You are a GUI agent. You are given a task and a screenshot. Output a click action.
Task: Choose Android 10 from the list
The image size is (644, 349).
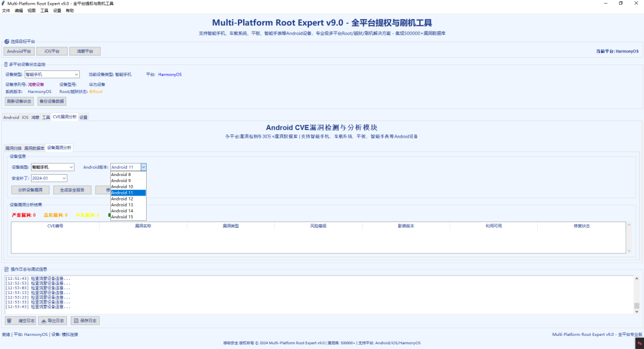pos(128,187)
